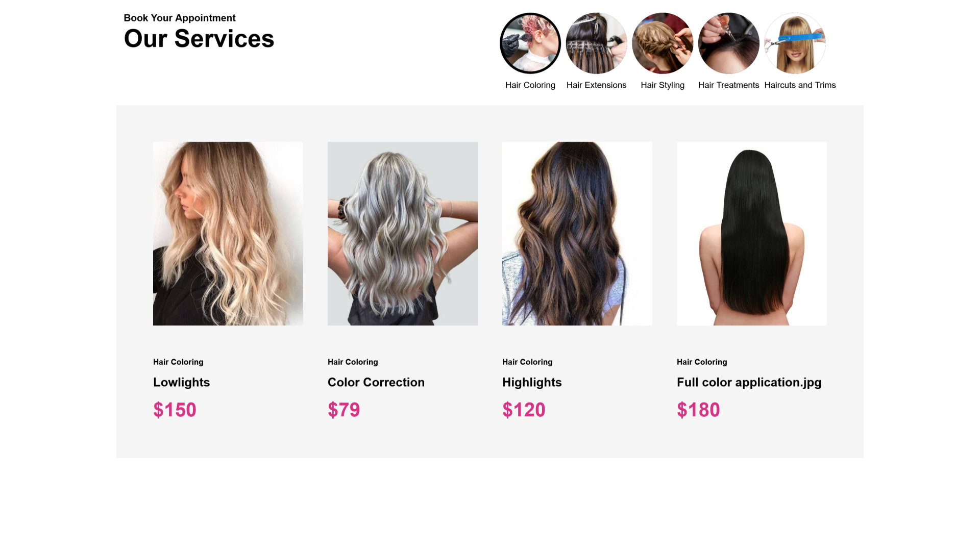Select the Hair Treatments category circle image
The height and width of the screenshot is (551, 980).
pos(728,43)
